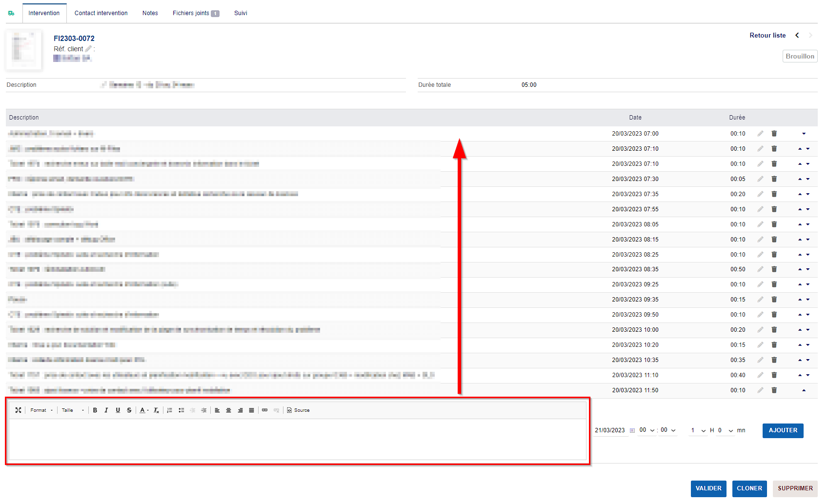Toggle underline formatting in editor

pos(118,410)
